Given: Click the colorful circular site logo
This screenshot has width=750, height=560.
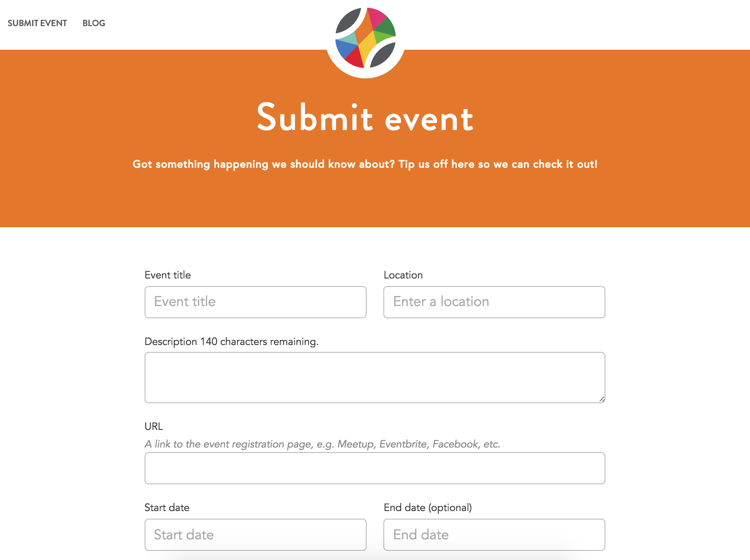Looking at the screenshot, I should point(365,38).
